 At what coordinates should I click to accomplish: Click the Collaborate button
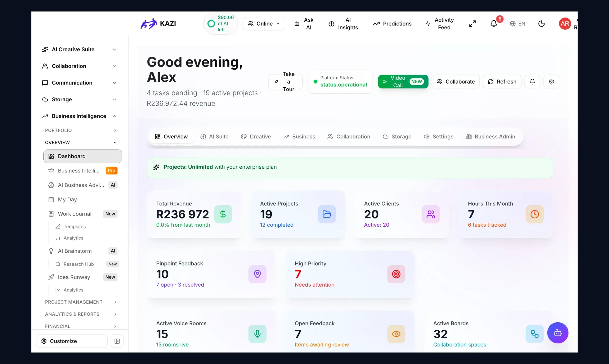(x=456, y=81)
